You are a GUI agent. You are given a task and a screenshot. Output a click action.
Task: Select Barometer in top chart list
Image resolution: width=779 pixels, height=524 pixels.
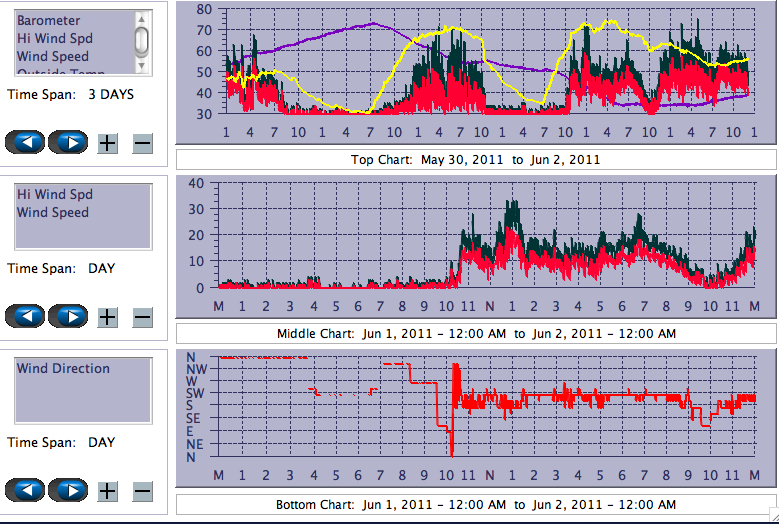pyautogui.click(x=49, y=21)
